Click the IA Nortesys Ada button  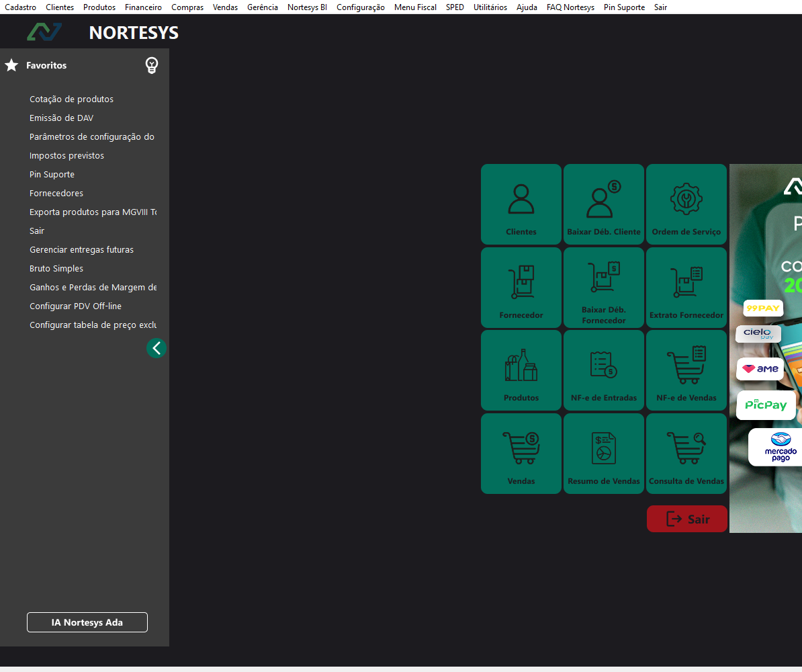pos(87,622)
